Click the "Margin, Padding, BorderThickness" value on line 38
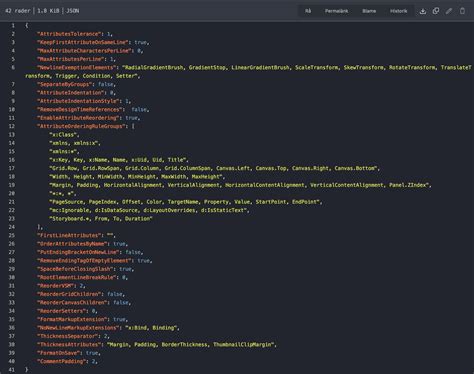474x374 pixels. pos(191,345)
